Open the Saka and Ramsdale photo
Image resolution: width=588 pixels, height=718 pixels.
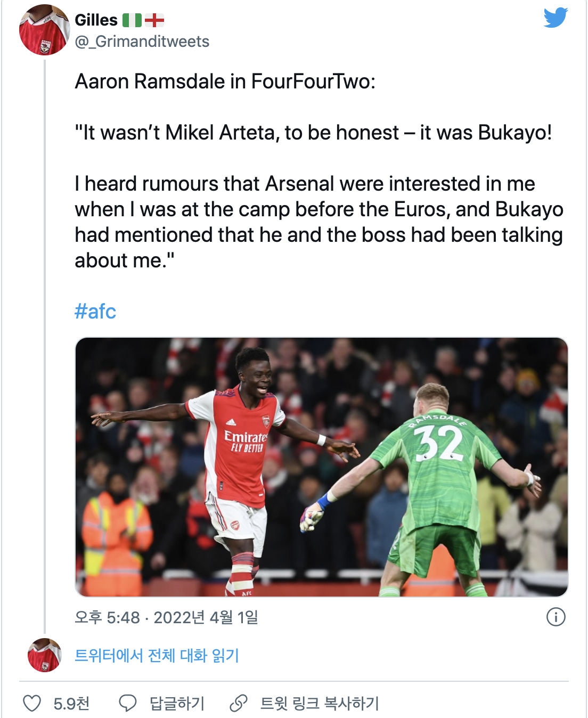point(321,467)
